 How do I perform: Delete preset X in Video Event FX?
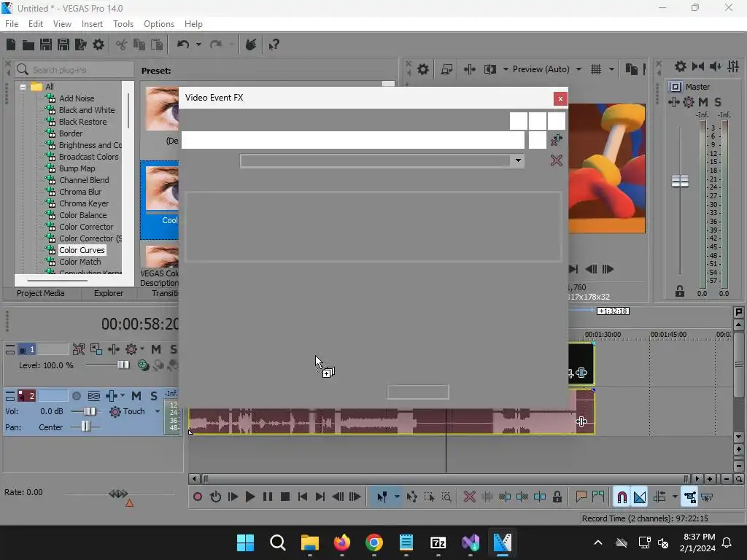(557, 160)
